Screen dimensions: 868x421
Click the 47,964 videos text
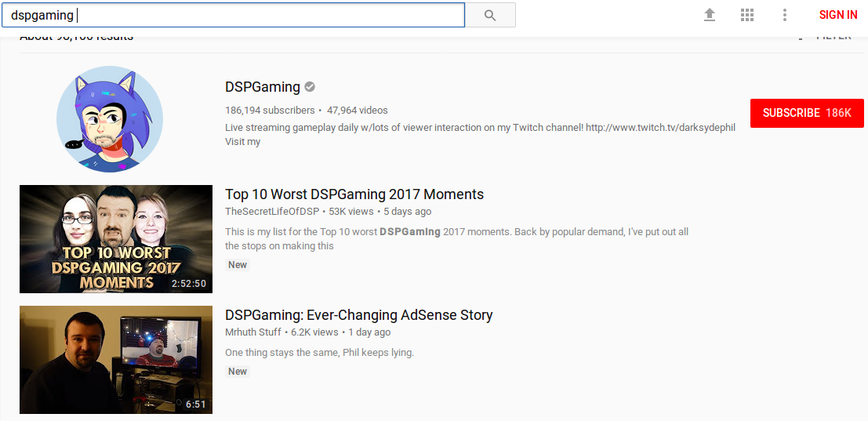tap(357, 110)
